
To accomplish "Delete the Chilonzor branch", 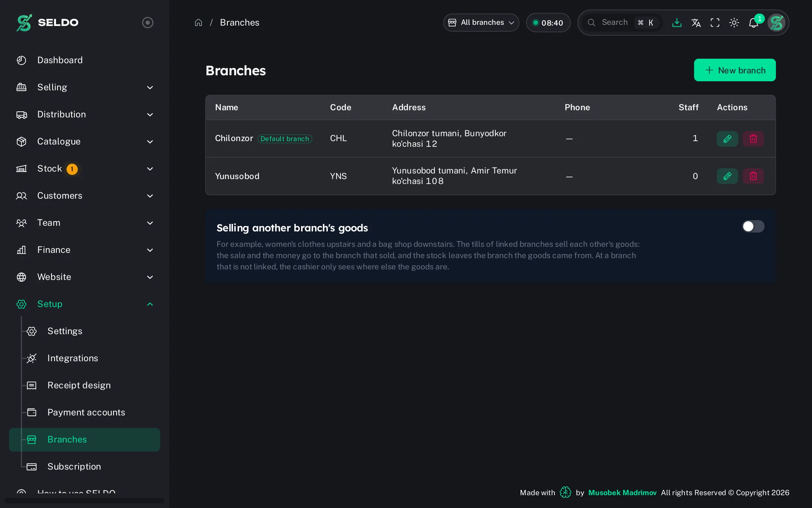I will tap(753, 138).
